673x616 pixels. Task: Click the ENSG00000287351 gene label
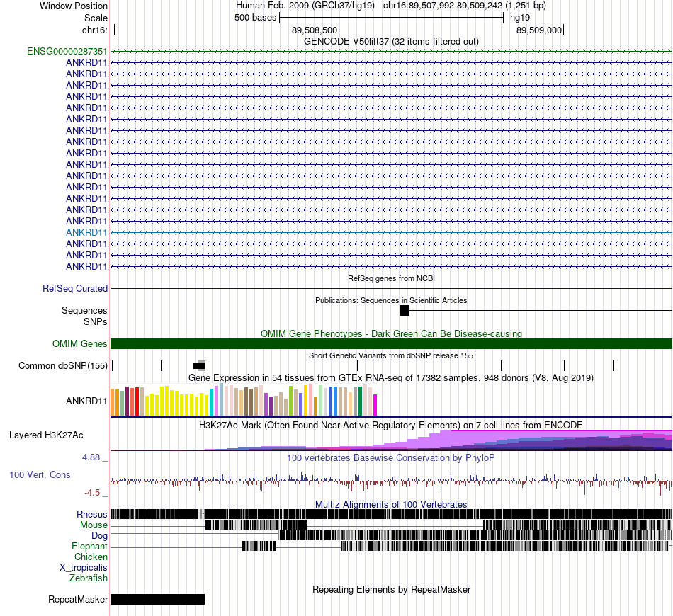pos(67,52)
